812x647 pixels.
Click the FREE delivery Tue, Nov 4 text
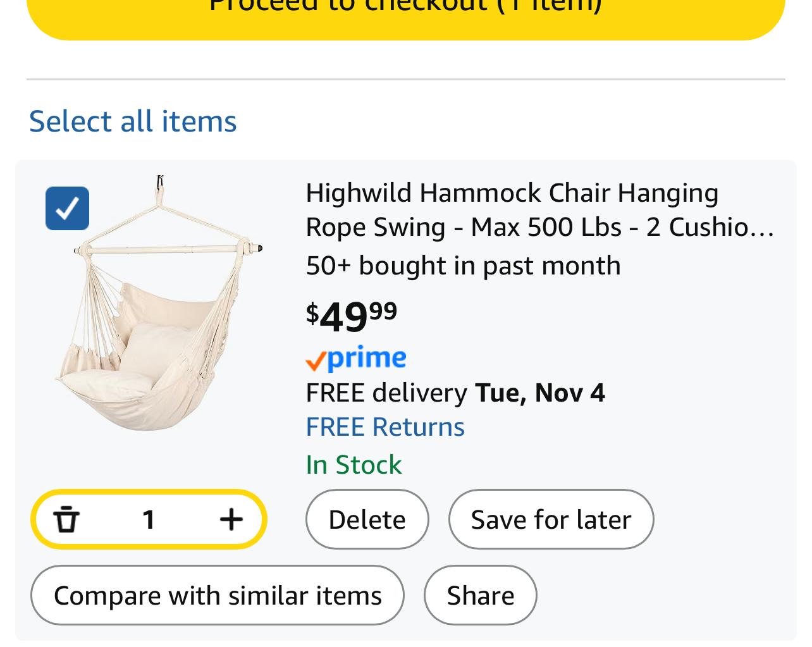455,393
